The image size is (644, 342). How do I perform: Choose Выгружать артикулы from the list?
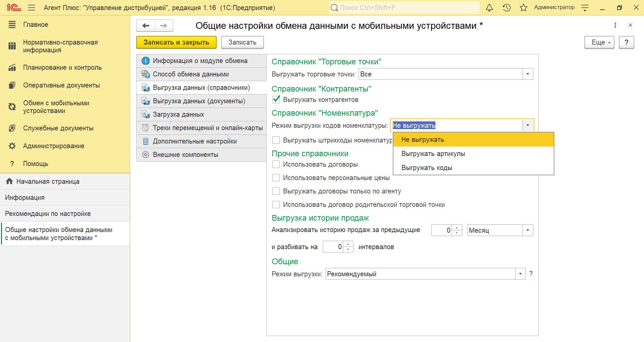point(433,154)
